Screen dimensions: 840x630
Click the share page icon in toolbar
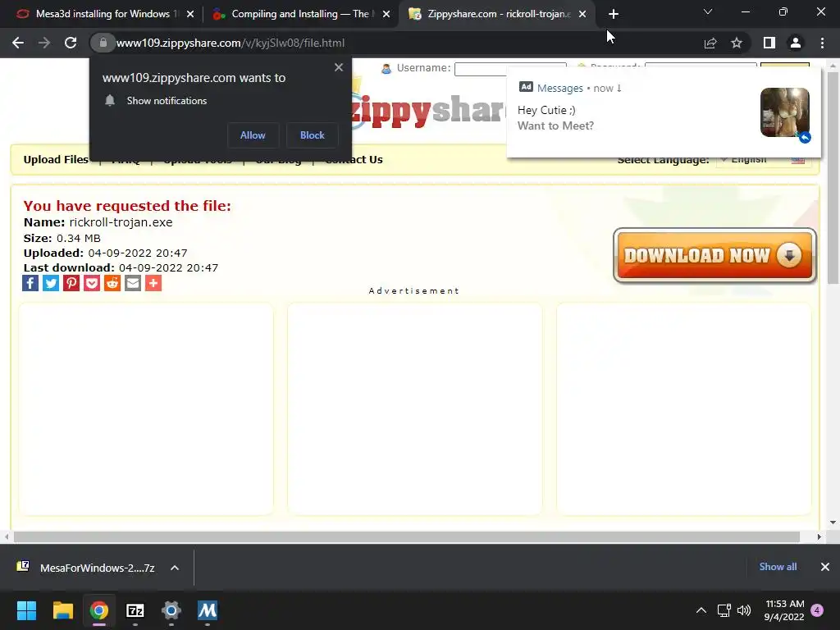(710, 43)
